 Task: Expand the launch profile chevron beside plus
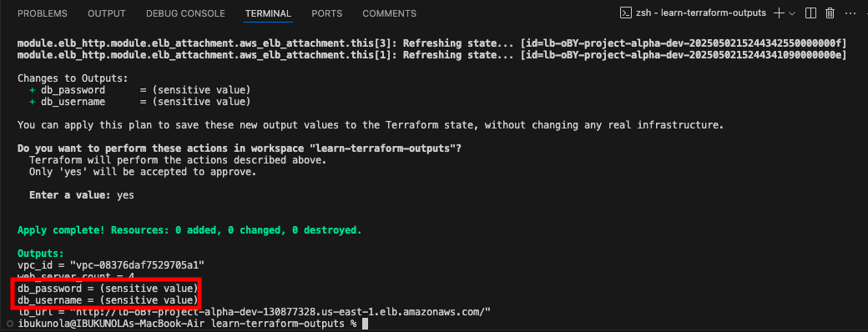coord(791,13)
